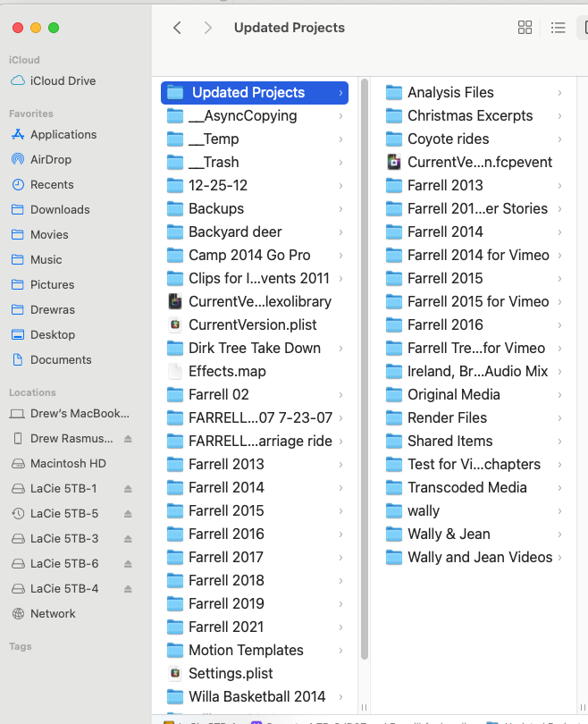Select the lowercase wally folder
Screen dimensions: 588x724
(474, 510)
